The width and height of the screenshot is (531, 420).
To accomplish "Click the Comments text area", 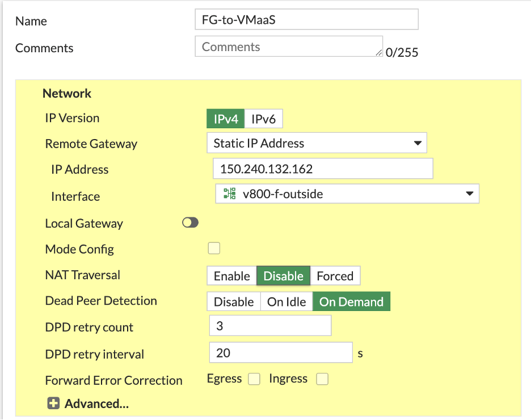I will (x=289, y=47).
